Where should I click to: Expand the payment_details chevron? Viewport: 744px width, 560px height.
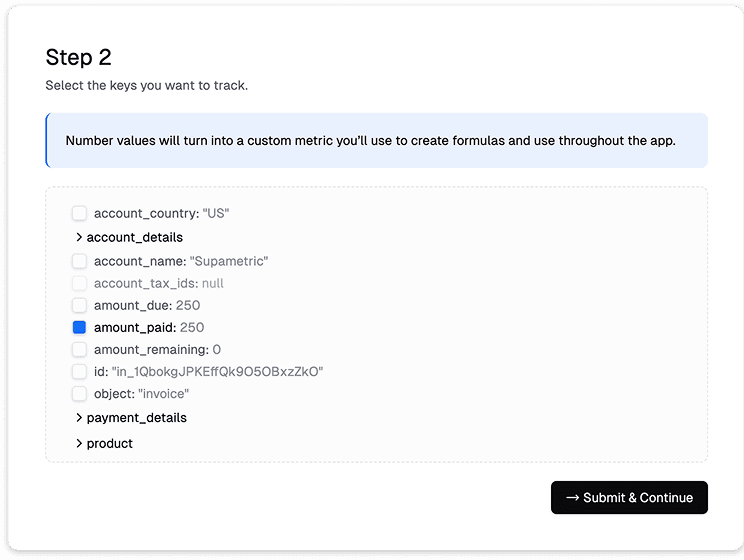coord(79,418)
